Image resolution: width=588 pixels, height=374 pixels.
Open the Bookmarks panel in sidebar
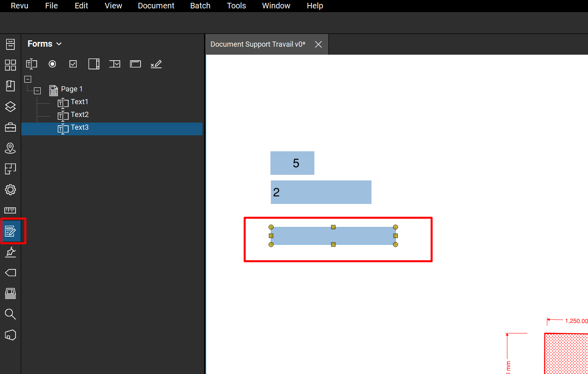(10, 86)
